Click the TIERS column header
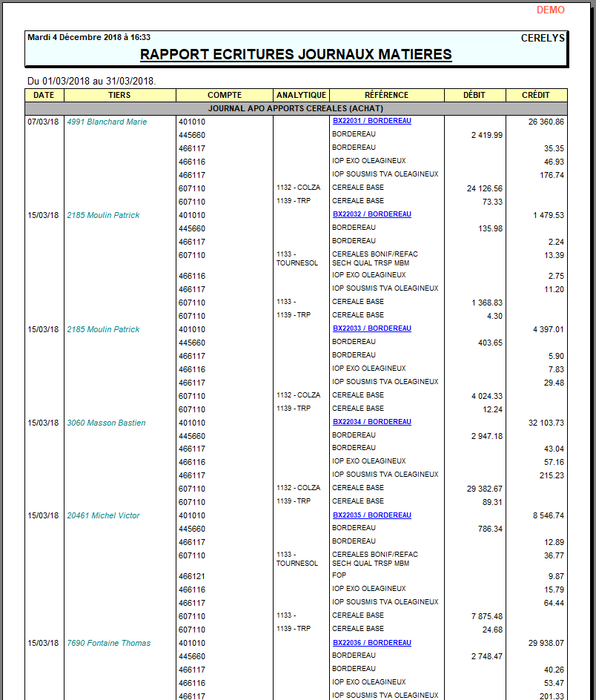Image resolution: width=596 pixels, height=700 pixels. (119, 95)
